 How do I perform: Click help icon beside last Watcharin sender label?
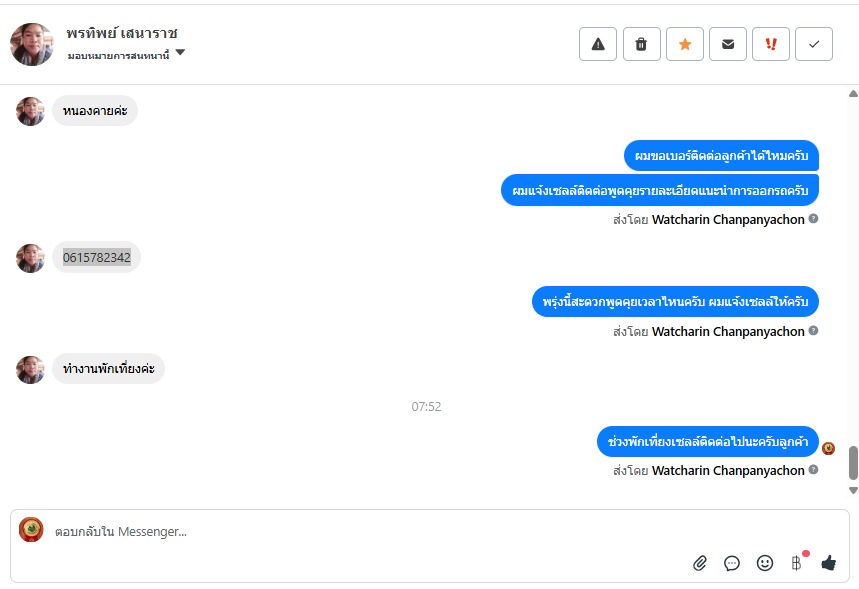(x=814, y=469)
